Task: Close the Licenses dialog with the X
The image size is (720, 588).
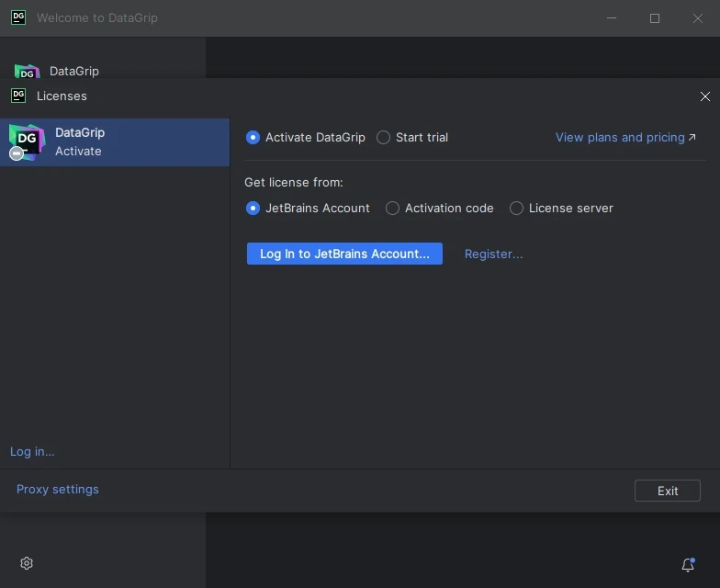Action: [x=704, y=96]
